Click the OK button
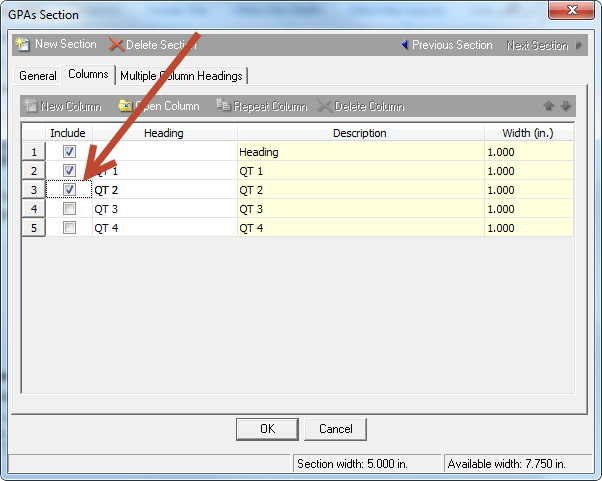 pyautogui.click(x=267, y=429)
